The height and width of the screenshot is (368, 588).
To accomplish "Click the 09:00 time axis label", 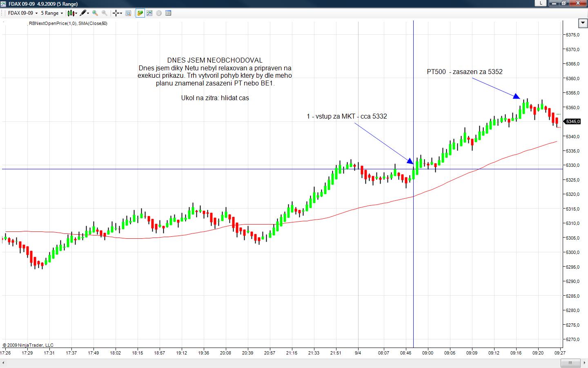I will [428, 353].
